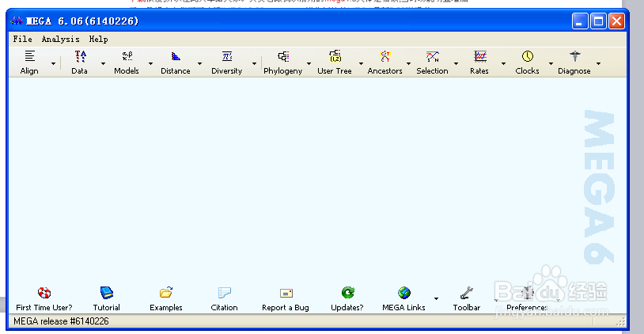This screenshot has width=644, height=334.
Task: Select the Clocks icon
Action: pyautogui.click(x=528, y=56)
